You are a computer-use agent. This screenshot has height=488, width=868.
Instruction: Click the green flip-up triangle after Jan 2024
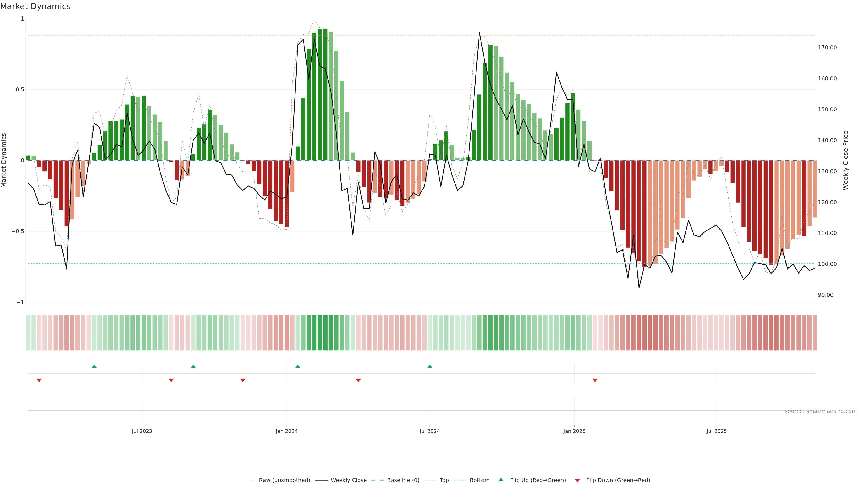click(297, 366)
